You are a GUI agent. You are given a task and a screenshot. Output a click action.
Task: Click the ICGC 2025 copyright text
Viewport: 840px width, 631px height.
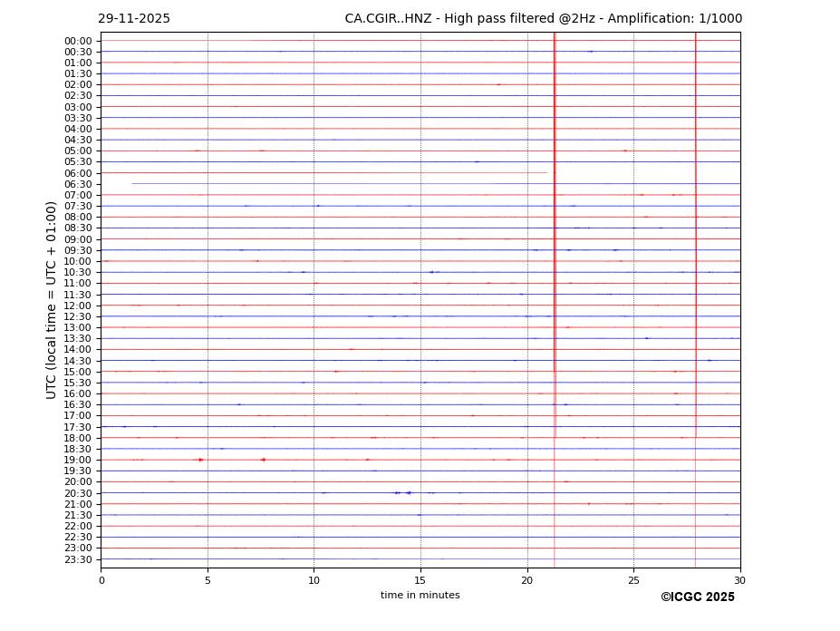[697, 597]
